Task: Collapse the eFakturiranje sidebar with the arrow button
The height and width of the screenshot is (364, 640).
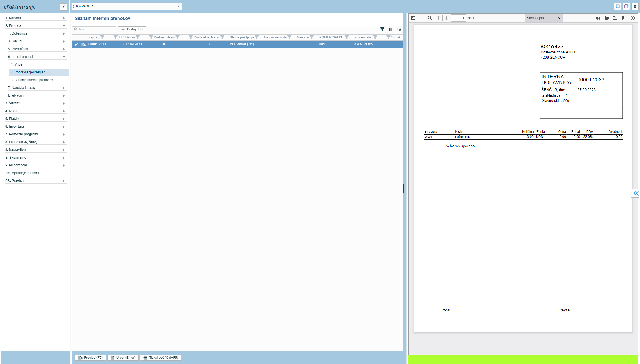Action: pos(64,7)
